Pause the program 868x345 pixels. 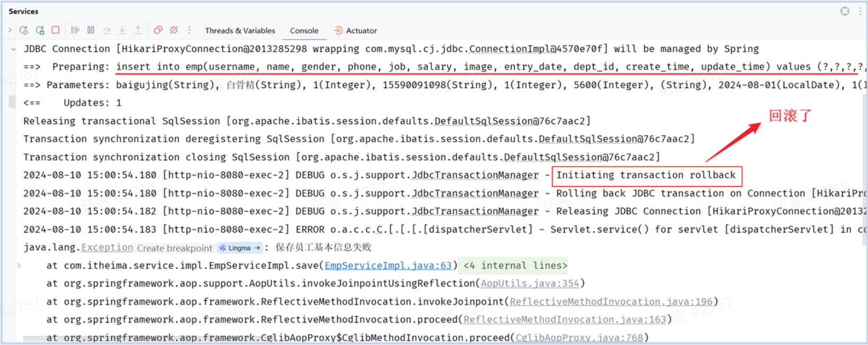click(x=91, y=30)
